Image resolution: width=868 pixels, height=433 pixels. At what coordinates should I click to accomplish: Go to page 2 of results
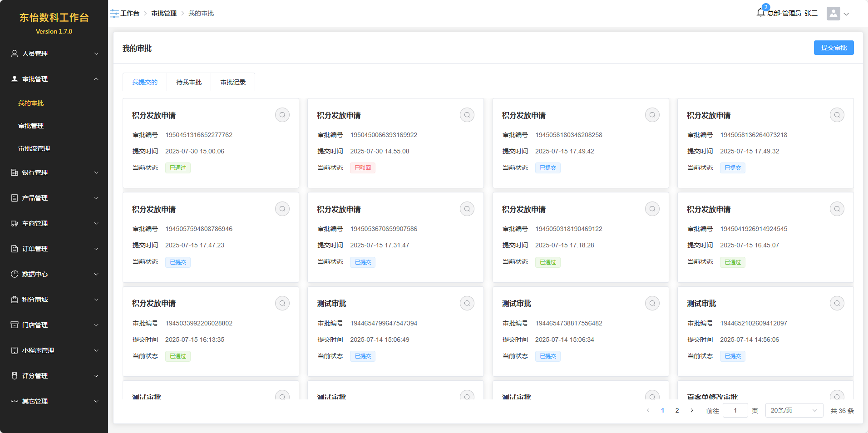pos(677,410)
